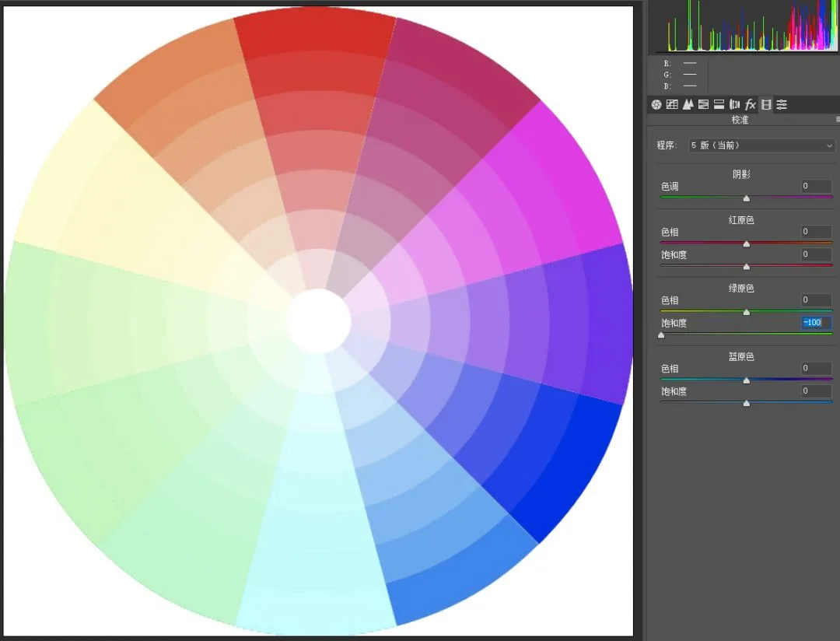This screenshot has height=641, width=840.
Task: Click the white center of the color wheel
Action: tap(318, 321)
